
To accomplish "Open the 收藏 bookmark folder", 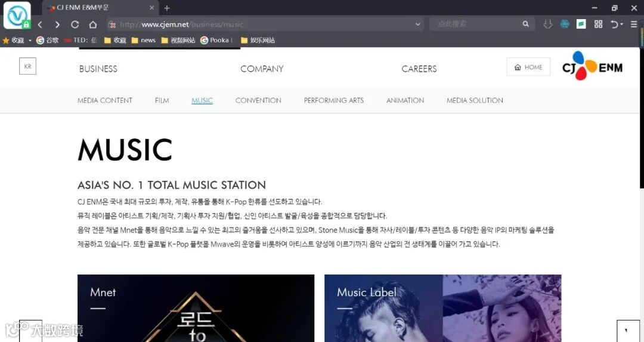I will pyautogui.click(x=115, y=40).
